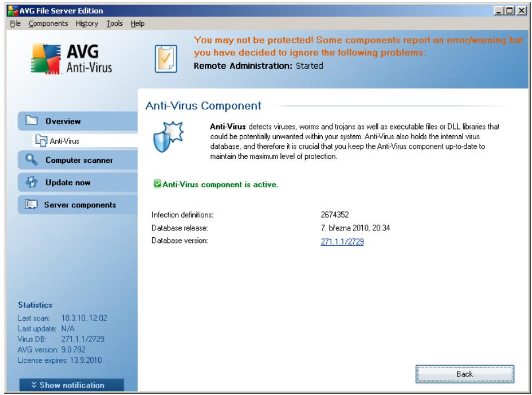
Task: Click Last scan value 10.3.10, 12:02
Action: [84, 318]
